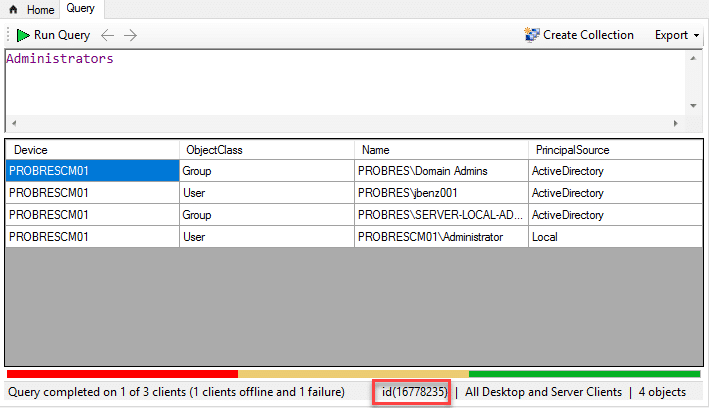Go forward with the right arrow
The image size is (709, 408).
point(130,35)
